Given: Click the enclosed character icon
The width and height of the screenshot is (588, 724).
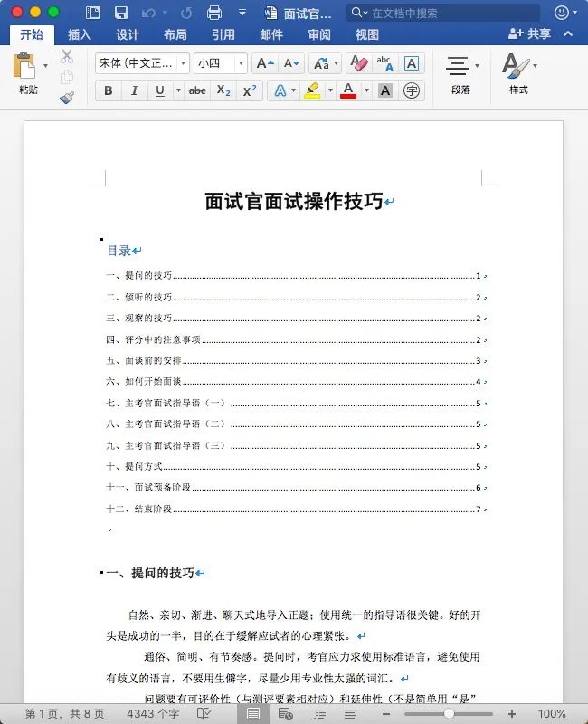Looking at the screenshot, I should (412, 90).
